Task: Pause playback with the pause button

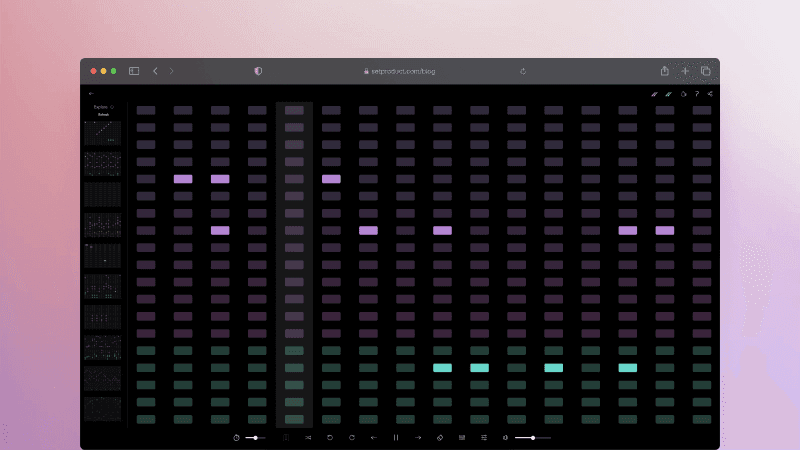Action: (x=396, y=438)
